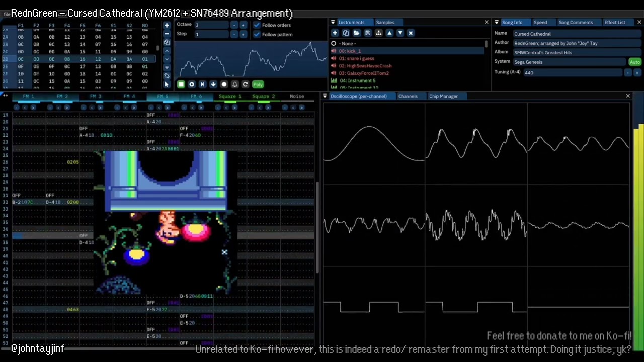Mute the FM 6 channel header
Screen dimensions: 644x362
click(196, 97)
